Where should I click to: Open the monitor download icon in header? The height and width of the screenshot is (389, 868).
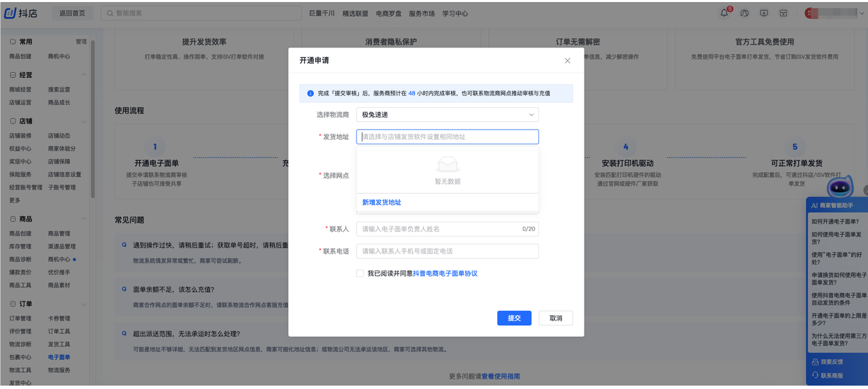(764, 13)
